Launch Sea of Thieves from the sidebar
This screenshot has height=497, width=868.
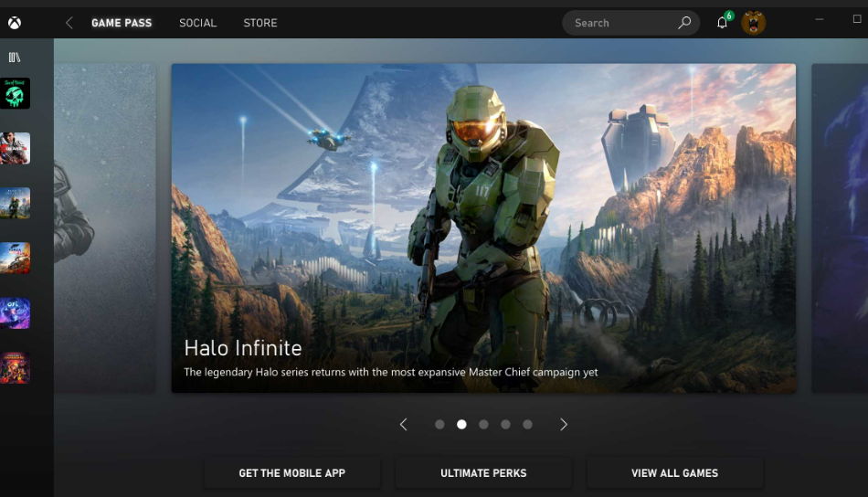[x=15, y=93]
